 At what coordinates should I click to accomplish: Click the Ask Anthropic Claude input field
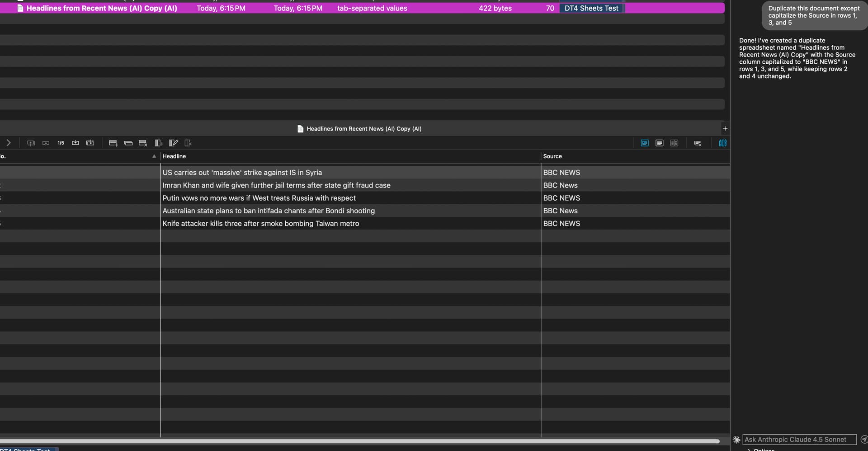[799, 440]
